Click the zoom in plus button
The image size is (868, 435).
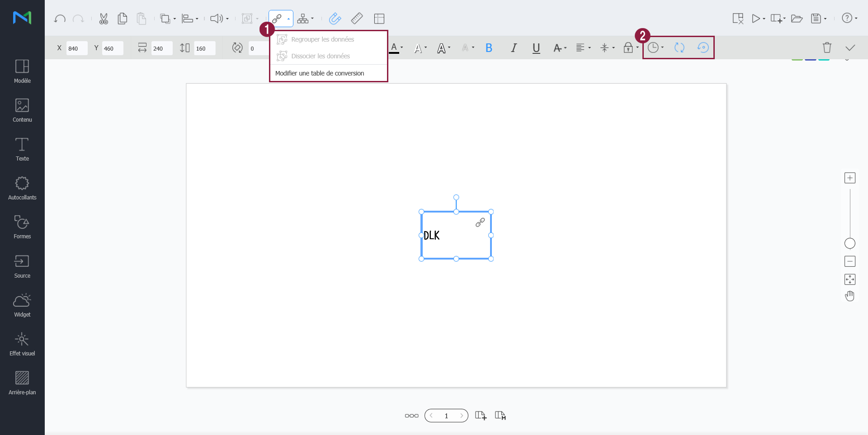(850, 178)
